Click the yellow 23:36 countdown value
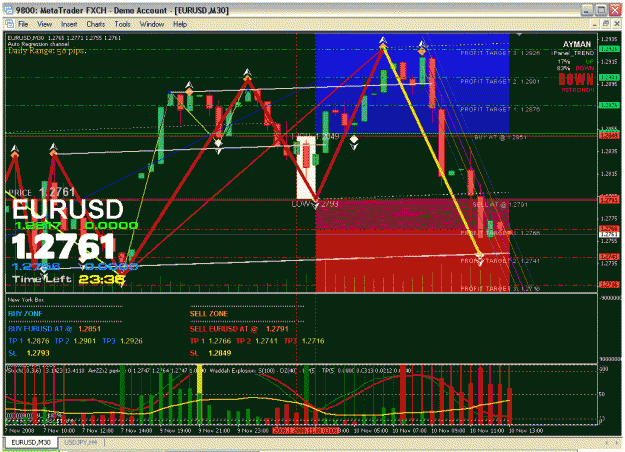This screenshot has height=452, width=625. click(x=102, y=279)
